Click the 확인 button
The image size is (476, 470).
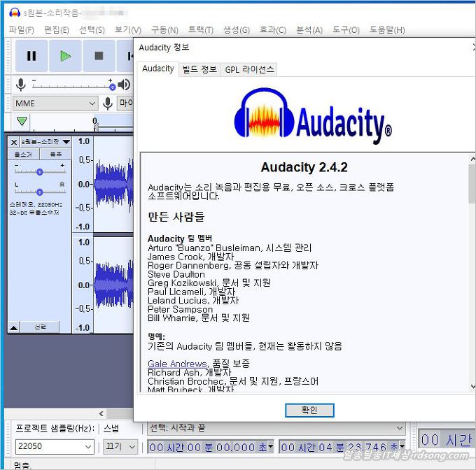pos(309,411)
